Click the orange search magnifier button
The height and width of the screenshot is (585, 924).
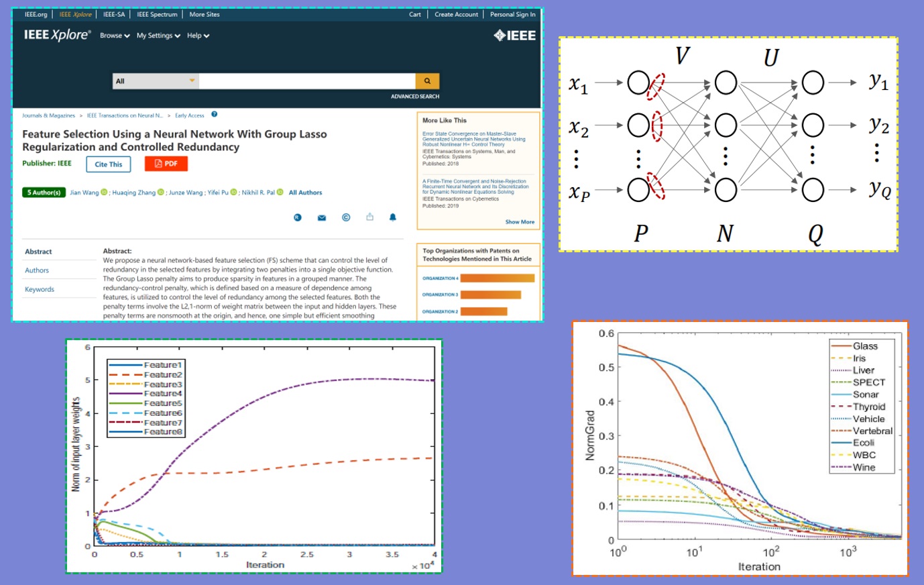tap(426, 81)
